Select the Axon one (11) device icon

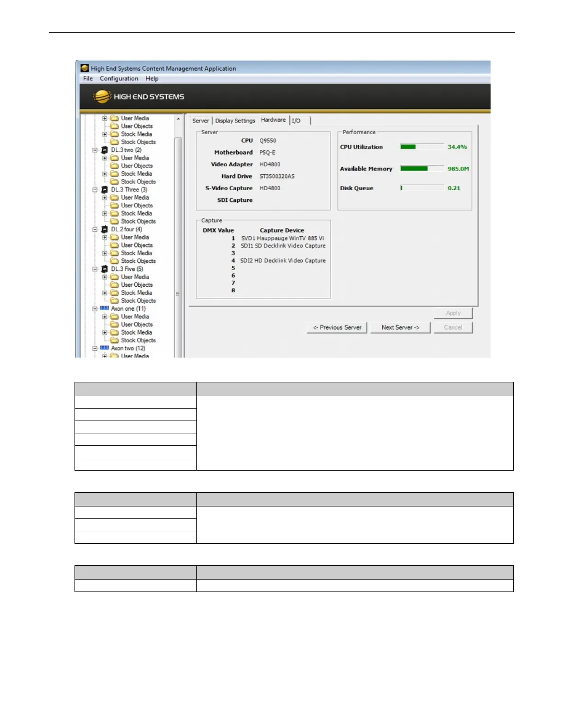pyautogui.click(x=104, y=308)
